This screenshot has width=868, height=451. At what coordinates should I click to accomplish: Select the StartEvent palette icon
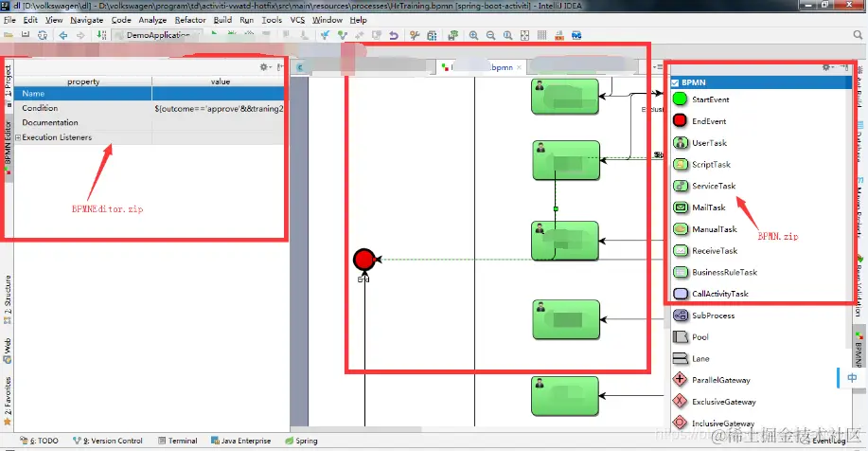click(680, 99)
